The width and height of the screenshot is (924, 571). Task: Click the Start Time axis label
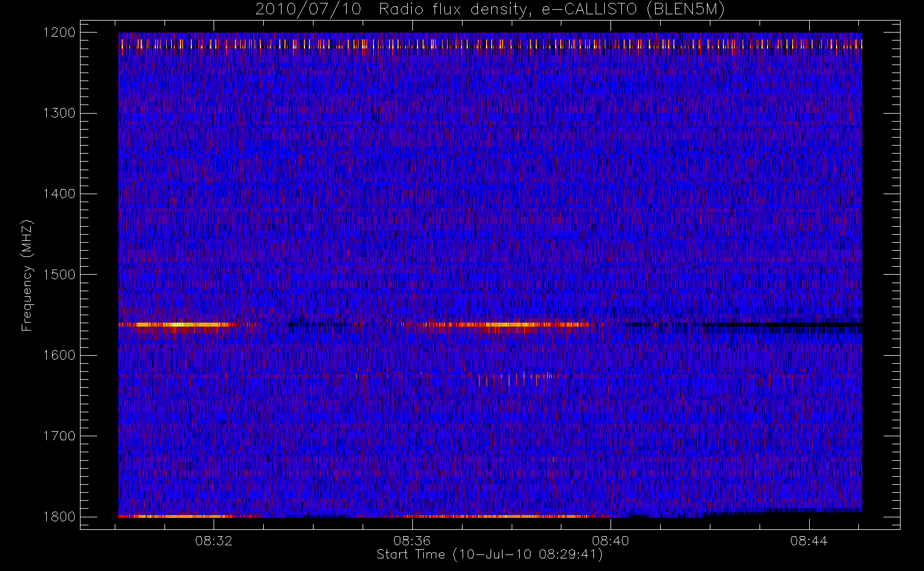pos(490,554)
